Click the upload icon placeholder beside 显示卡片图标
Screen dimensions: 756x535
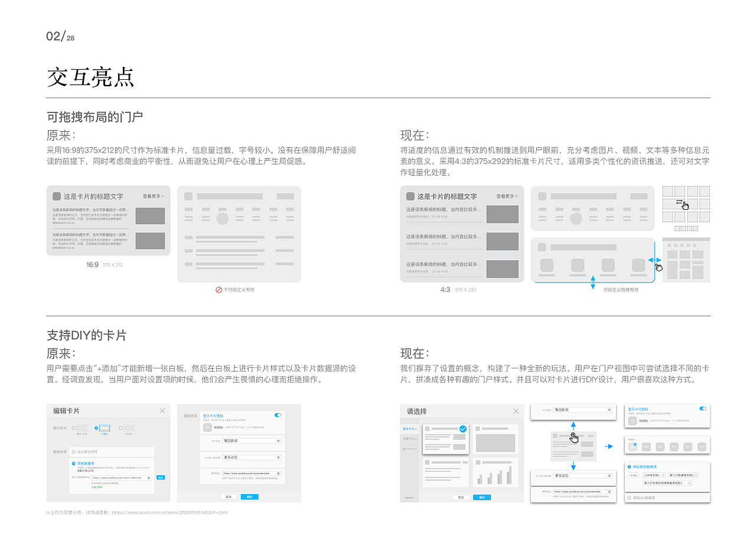pyautogui.click(x=633, y=420)
